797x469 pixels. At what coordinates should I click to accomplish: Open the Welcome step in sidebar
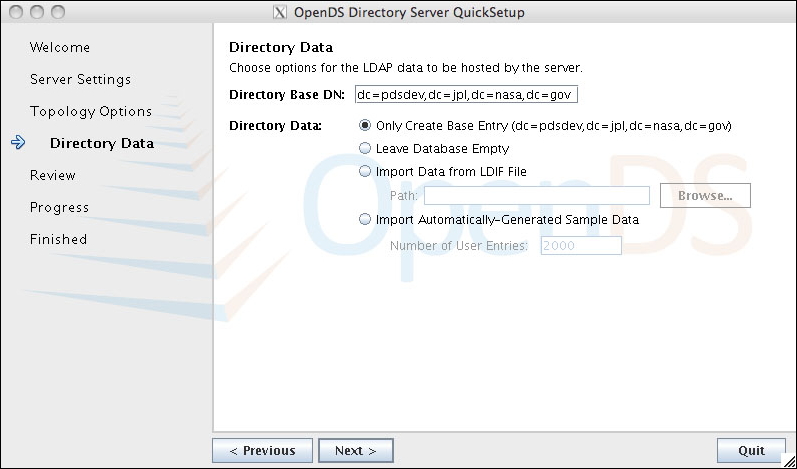[x=60, y=47]
